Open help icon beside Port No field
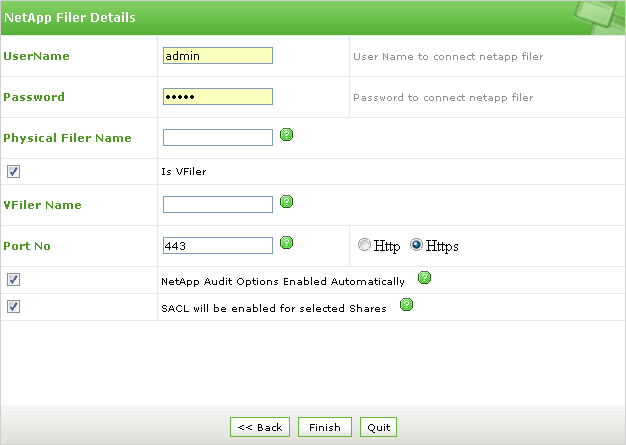Viewport: 626px width, 445px height. (286, 242)
